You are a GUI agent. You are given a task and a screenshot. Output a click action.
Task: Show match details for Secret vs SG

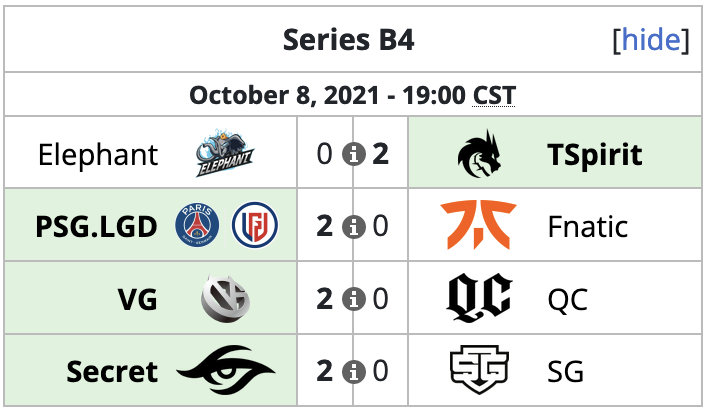pos(353,371)
